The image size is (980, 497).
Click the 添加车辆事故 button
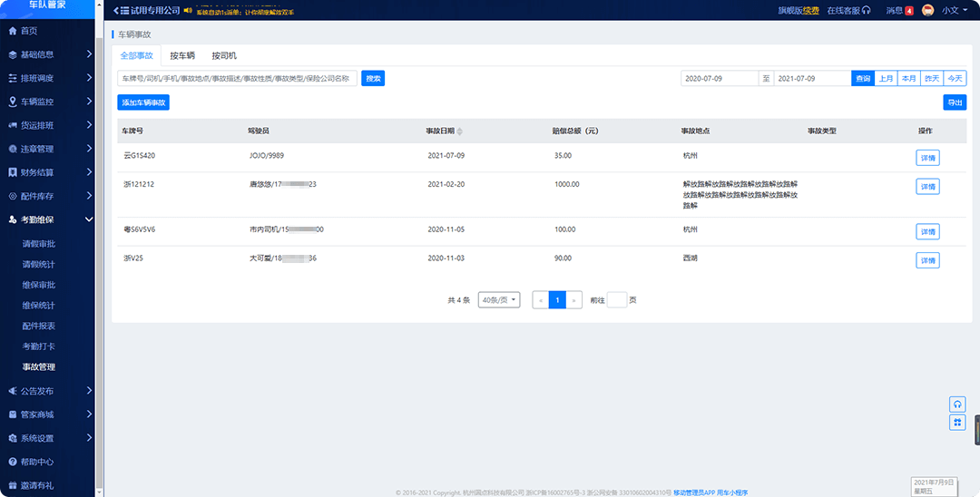pyautogui.click(x=143, y=102)
